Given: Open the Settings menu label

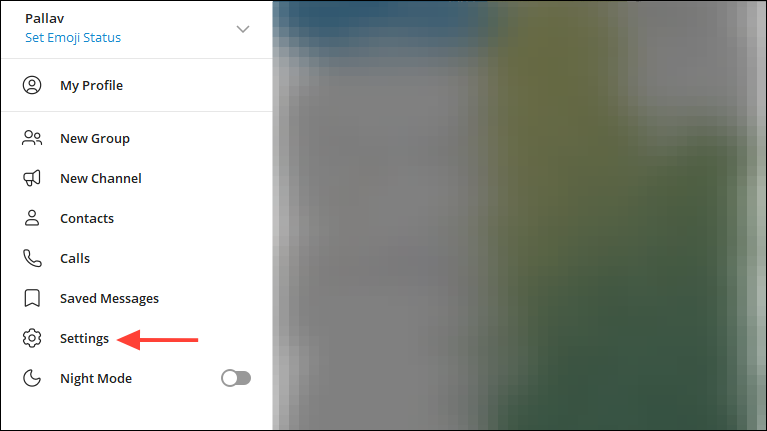Looking at the screenshot, I should [x=84, y=339].
